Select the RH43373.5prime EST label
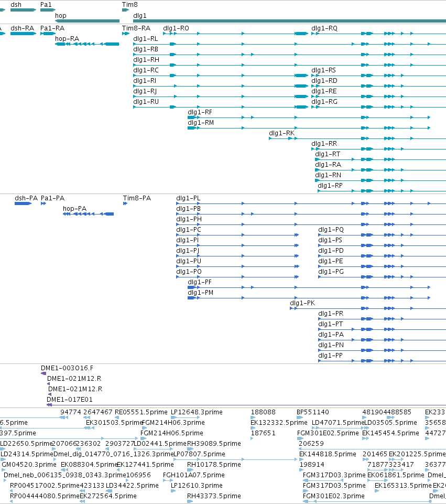The width and height of the screenshot is (446, 504). [214, 496]
